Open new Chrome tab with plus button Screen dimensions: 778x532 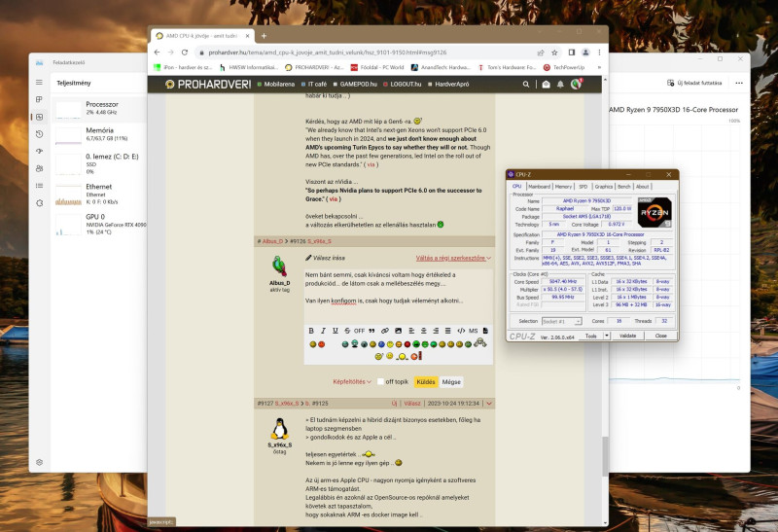coord(264,36)
